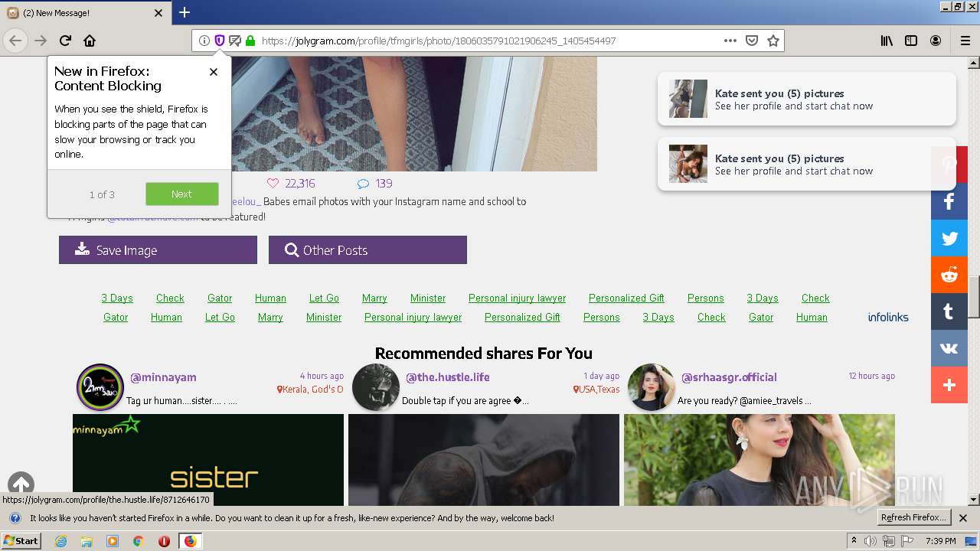Dismiss the Content Blocking tooltip
Viewport: 980px width, 551px height.
point(214,72)
